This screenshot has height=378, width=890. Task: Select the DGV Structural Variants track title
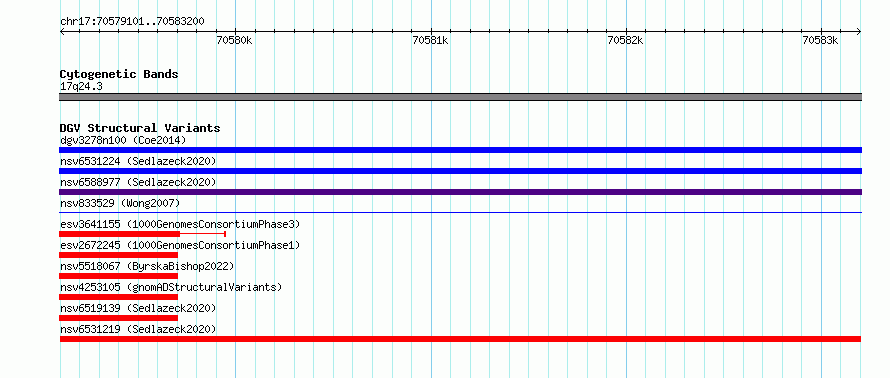point(140,128)
